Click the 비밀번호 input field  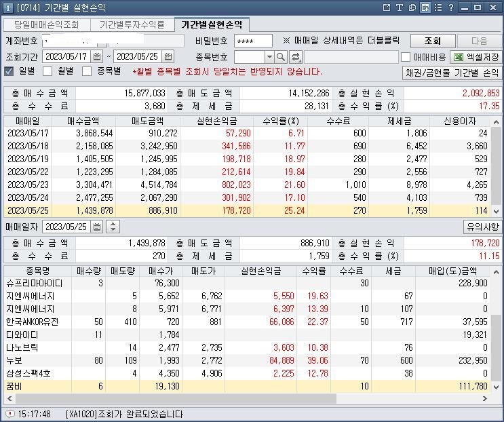pyautogui.click(x=252, y=41)
